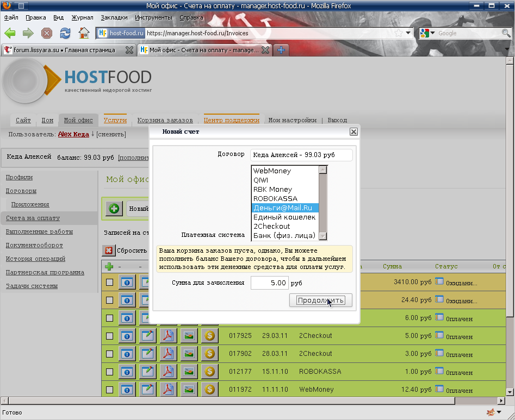
Task: Click the horizontal page scrollbar
Action: click(x=232, y=400)
